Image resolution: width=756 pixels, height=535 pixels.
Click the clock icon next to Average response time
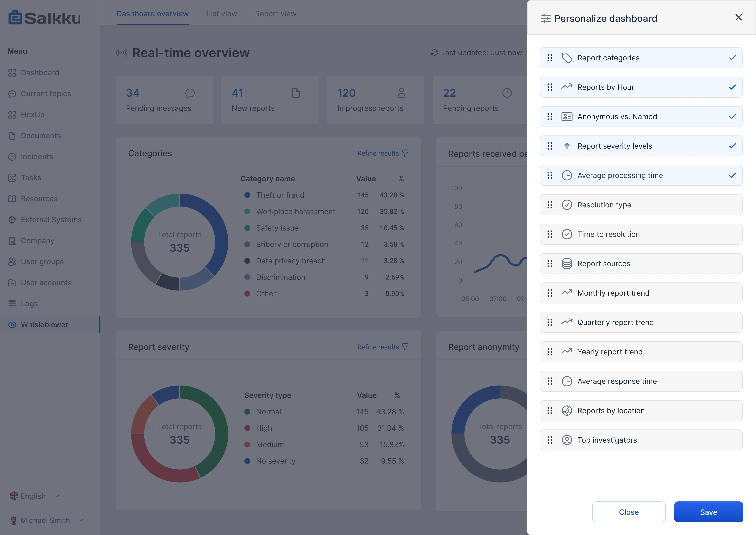[x=567, y=381]
